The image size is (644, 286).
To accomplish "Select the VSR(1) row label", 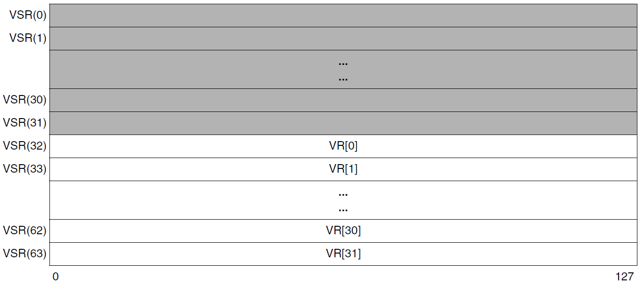I will pyautogui.click(x=28, y=38).
